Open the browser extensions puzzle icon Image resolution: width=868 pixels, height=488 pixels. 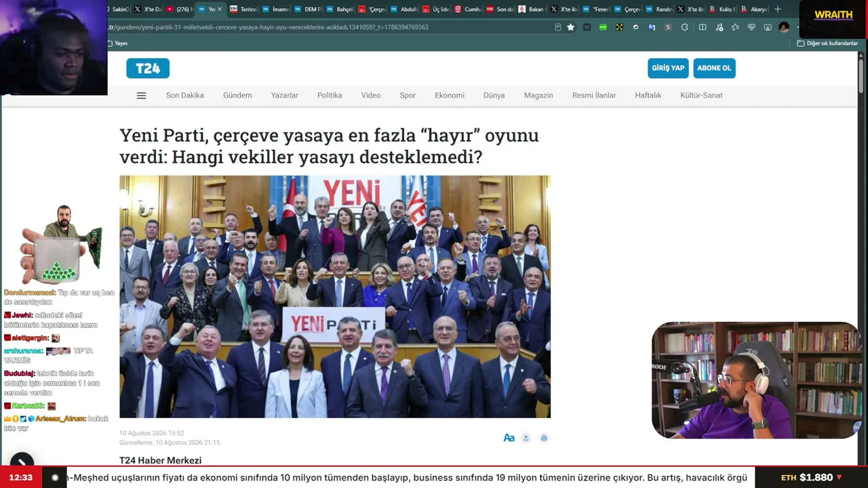[x=684, y=27]
